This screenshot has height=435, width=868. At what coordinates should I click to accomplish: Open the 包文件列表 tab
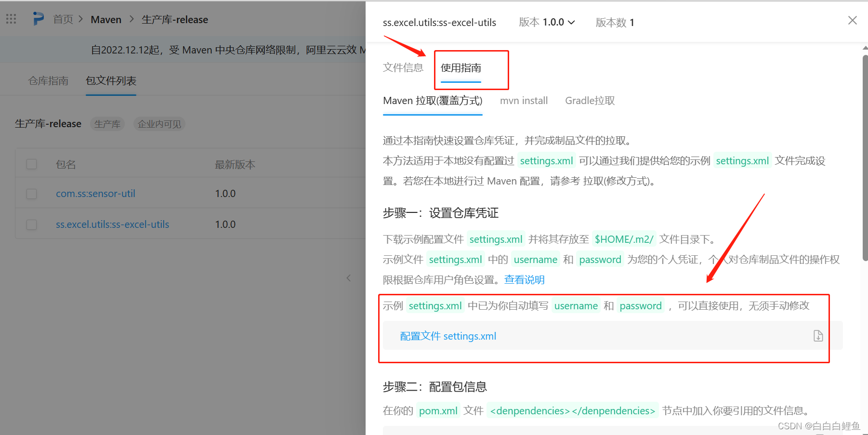click(x=111, y=80)
